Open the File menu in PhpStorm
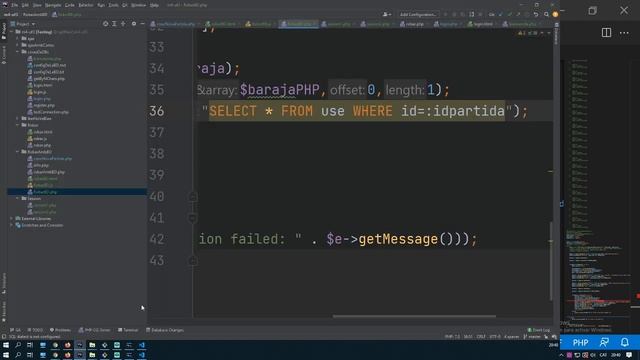This screenshot has width=640, height=360. point(15,5)
